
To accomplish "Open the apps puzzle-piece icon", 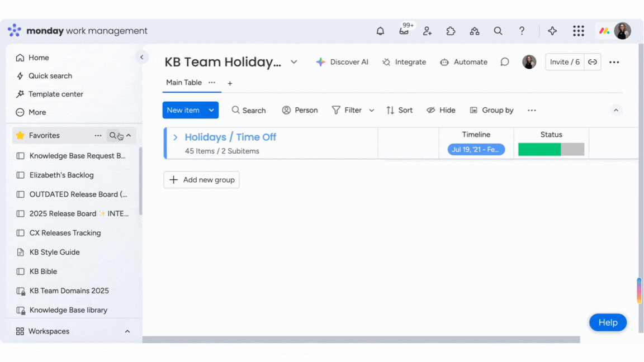I will [x=451, y=31].
